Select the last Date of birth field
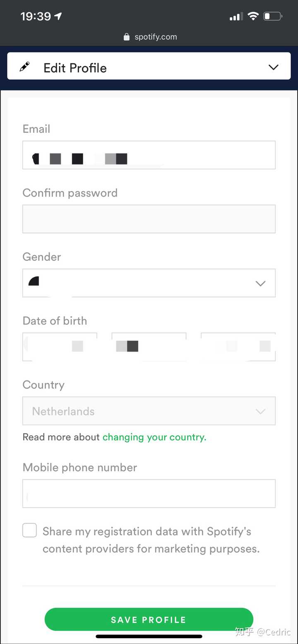 [238, 346]
